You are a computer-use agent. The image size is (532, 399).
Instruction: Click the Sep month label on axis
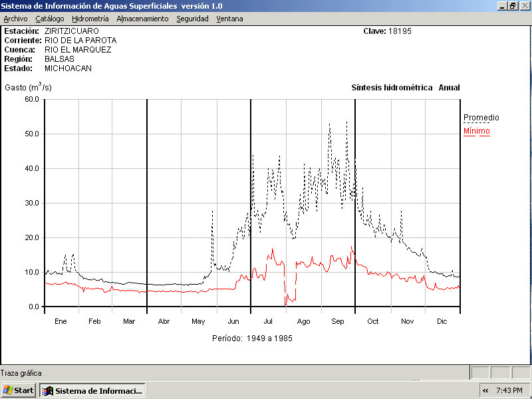[x=338, y=321]
